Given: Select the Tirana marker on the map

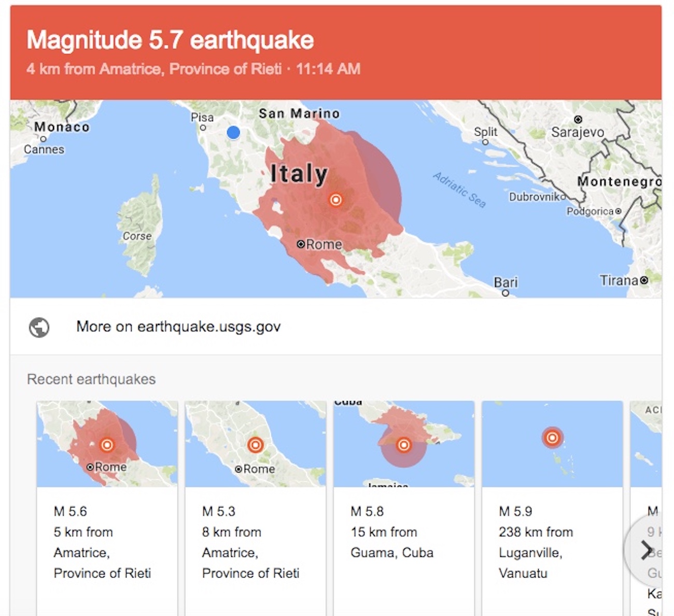Looking at the screenshot, I should coord(643,280).
